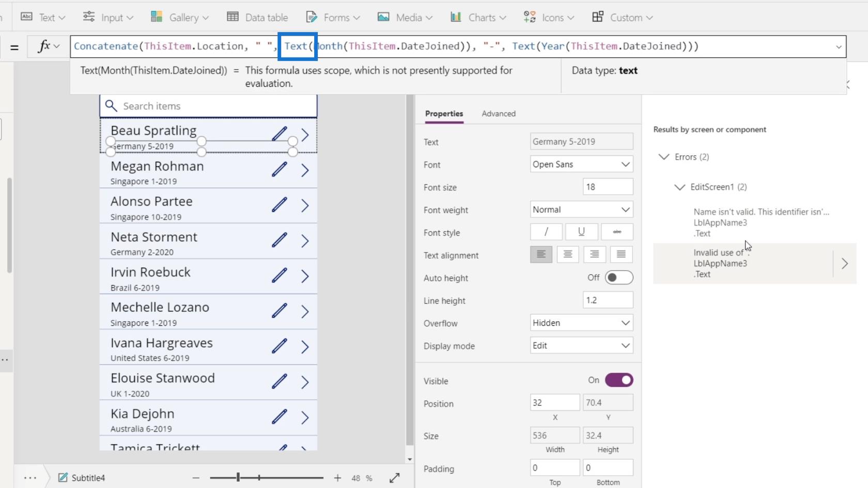Toggle strikethrough font style

(x=617, y=232)
